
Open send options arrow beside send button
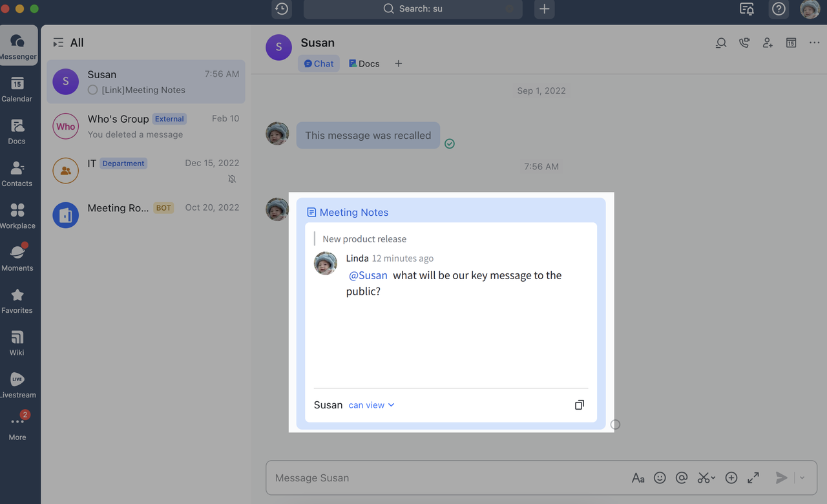coord(802,478)
